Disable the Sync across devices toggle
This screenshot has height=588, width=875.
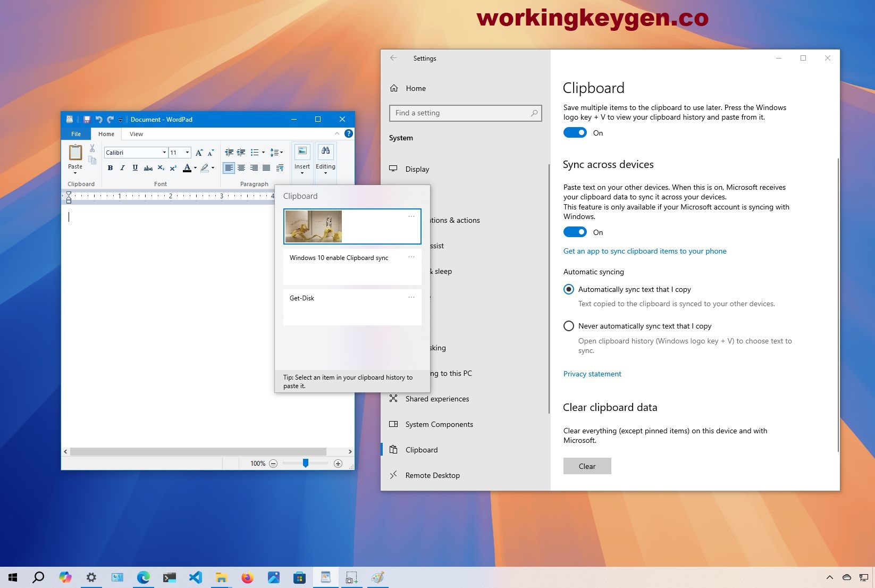click(x=575, y=232)
